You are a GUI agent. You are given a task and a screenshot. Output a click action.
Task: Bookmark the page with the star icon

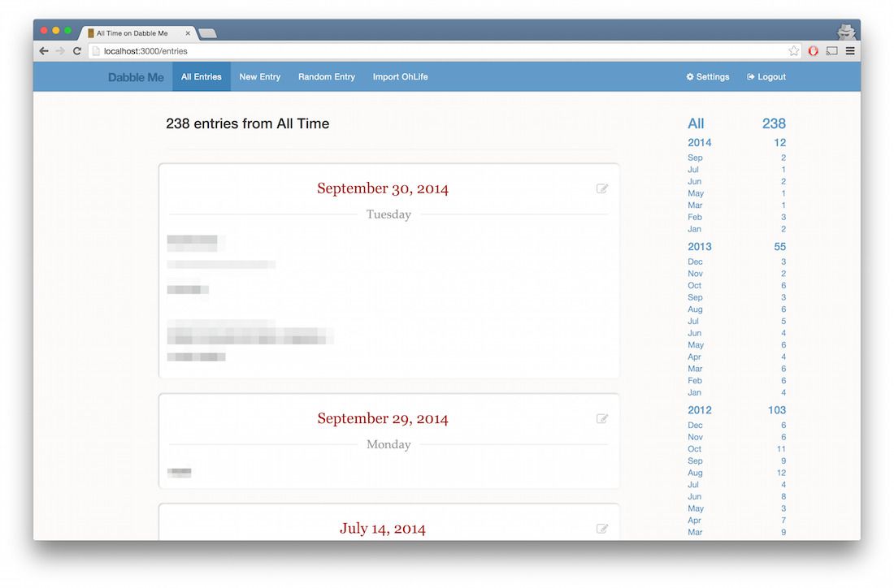pyautogui.click(x=794, y=50)
